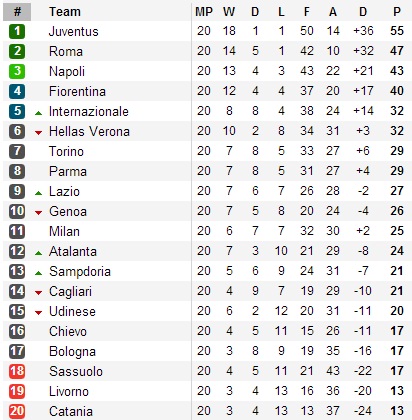Click the teal position 4 badge

(17, 91)
